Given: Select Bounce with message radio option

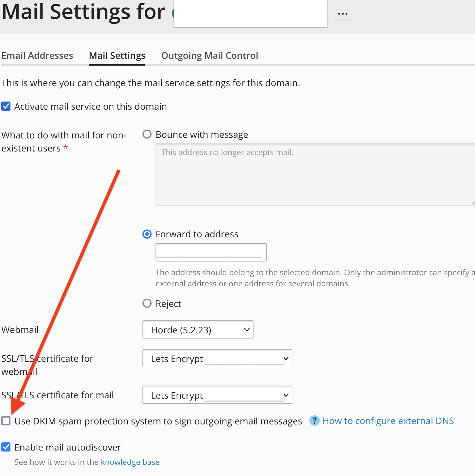Looking at the screenshot, I should 147,135.
